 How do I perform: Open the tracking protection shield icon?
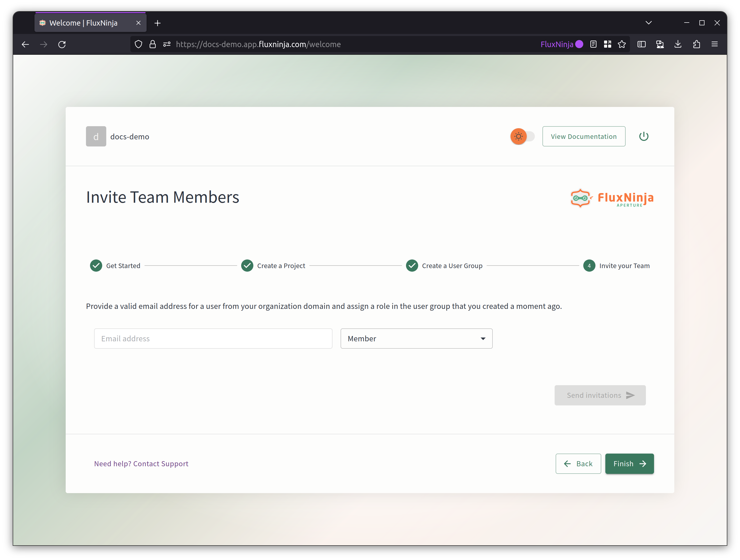138,44
